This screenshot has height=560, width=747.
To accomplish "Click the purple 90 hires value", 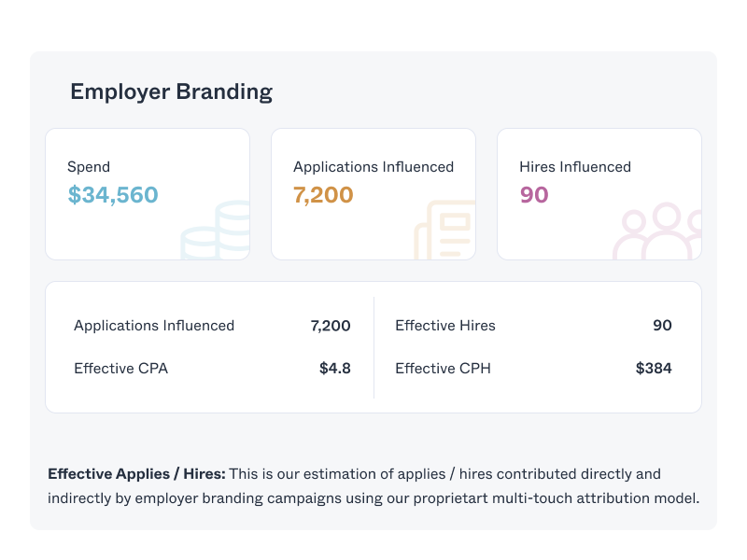I will click(x=534, y=195).
